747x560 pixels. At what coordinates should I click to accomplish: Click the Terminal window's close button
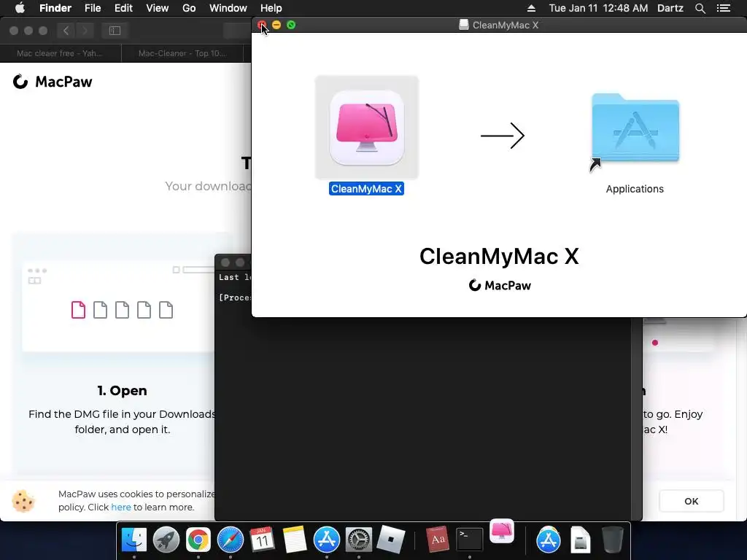[225, 262]
